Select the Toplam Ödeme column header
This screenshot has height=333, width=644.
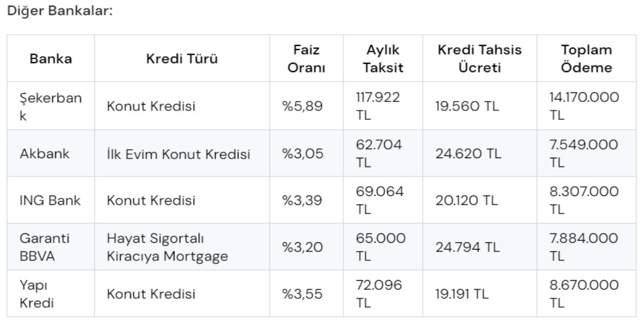click(x=586, y=59)
